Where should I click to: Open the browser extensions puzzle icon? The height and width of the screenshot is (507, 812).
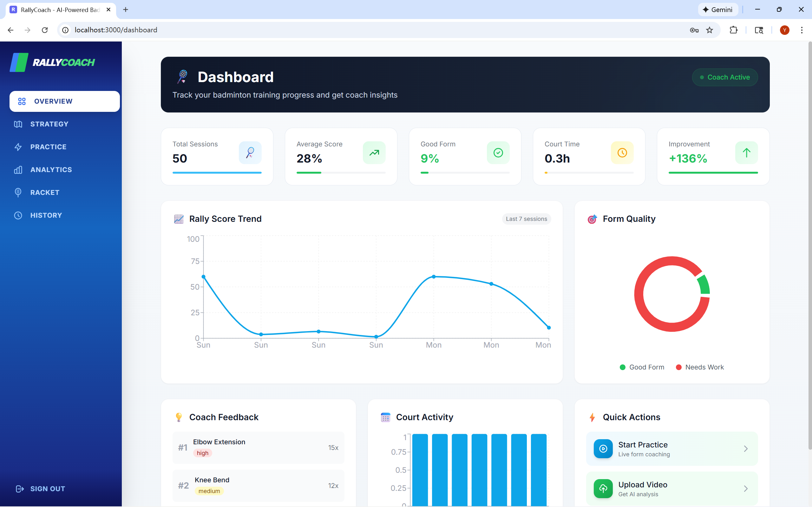[733, 30]
